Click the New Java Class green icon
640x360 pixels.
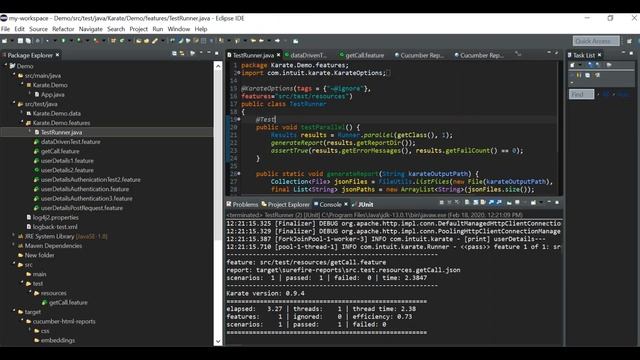[x=122, y=41]
